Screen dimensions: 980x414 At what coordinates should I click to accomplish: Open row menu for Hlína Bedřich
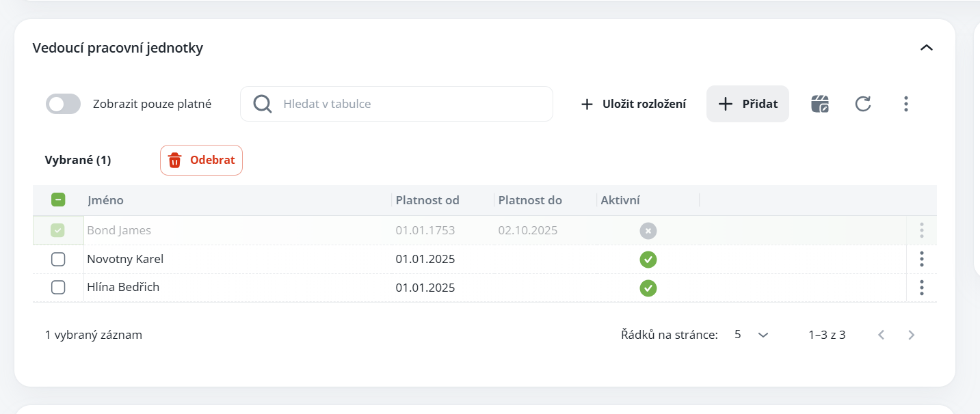point(922,288)
